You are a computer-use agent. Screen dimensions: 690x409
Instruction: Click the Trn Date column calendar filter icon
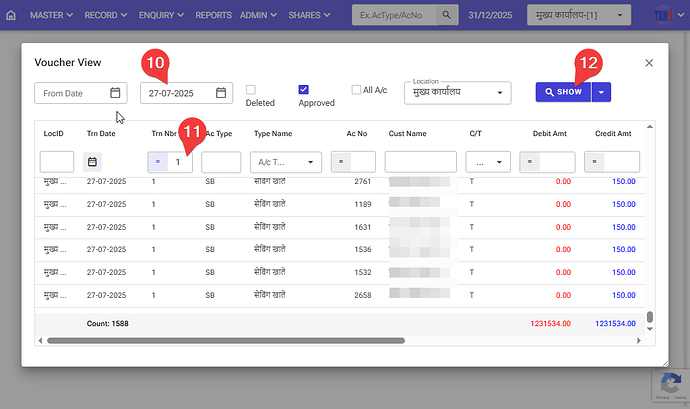click(92, 161)
